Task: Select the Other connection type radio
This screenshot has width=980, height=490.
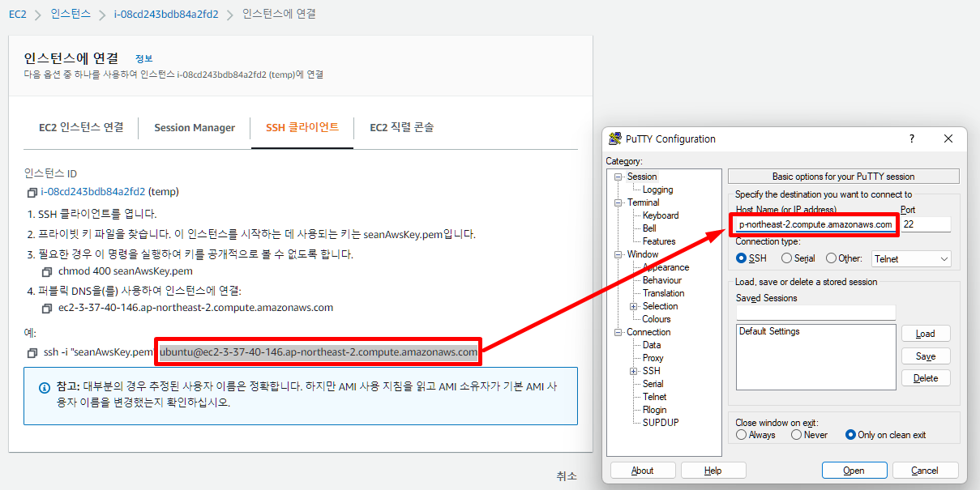Action: click(831, 258)
